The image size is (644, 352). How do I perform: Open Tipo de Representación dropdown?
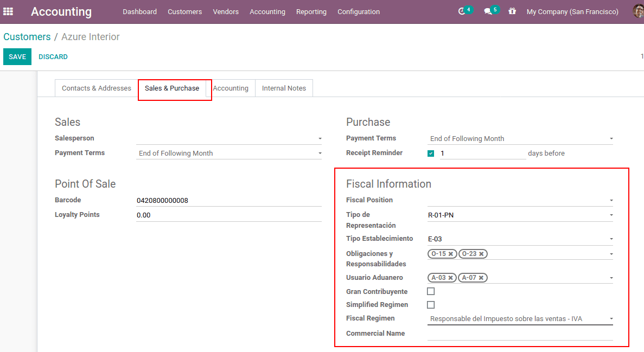coord(611,215)
